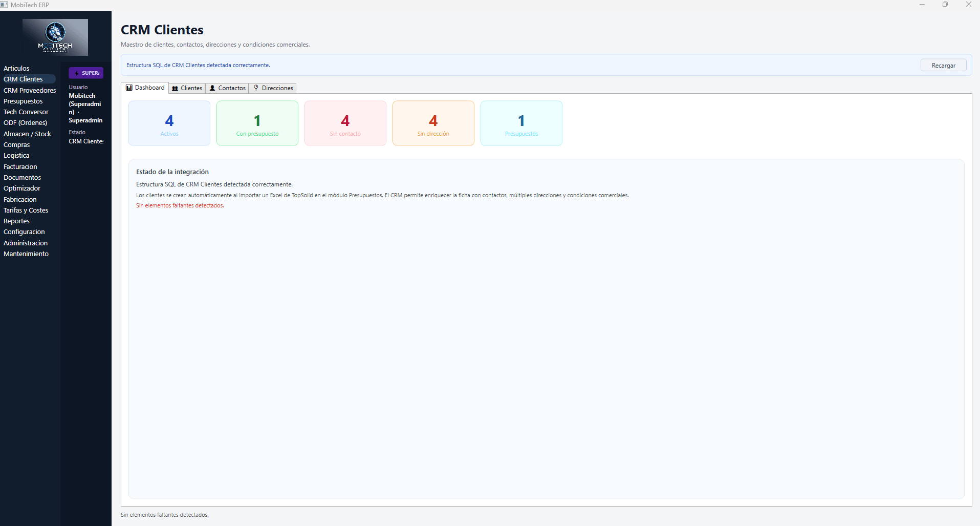Image resolution: width=980 pixels, height=526 pixels.
Task: Click the Recargar button
Action: point(943,65)
